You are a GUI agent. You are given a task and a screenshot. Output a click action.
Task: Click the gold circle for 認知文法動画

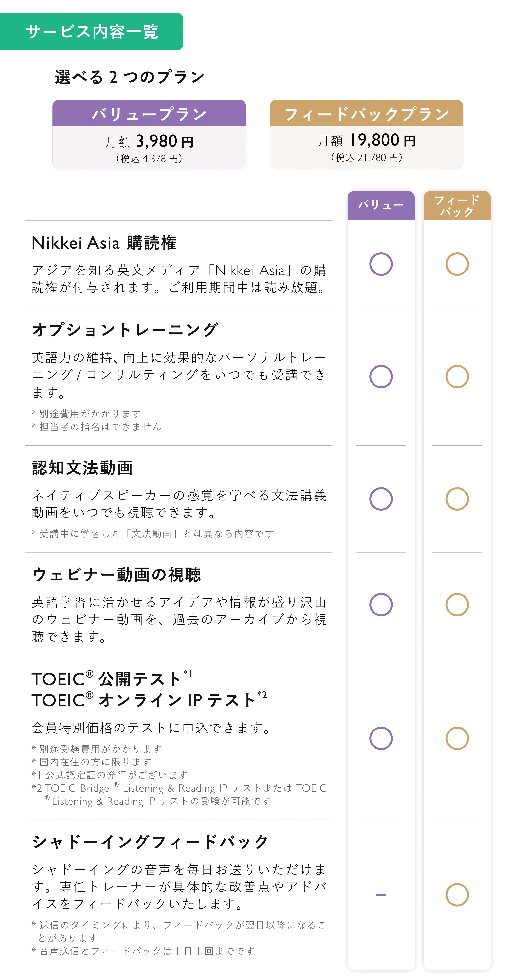coord(457,498)
